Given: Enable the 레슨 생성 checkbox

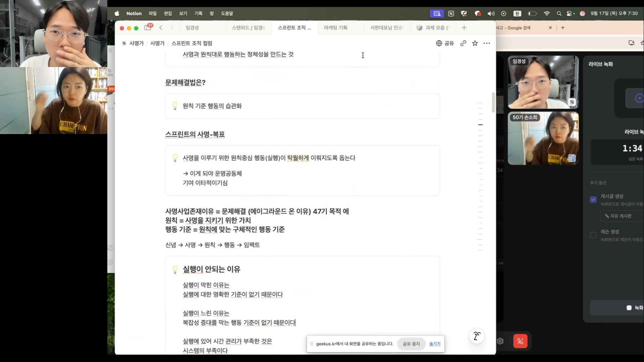Looking at the screenshot, I should click(593, 235).
